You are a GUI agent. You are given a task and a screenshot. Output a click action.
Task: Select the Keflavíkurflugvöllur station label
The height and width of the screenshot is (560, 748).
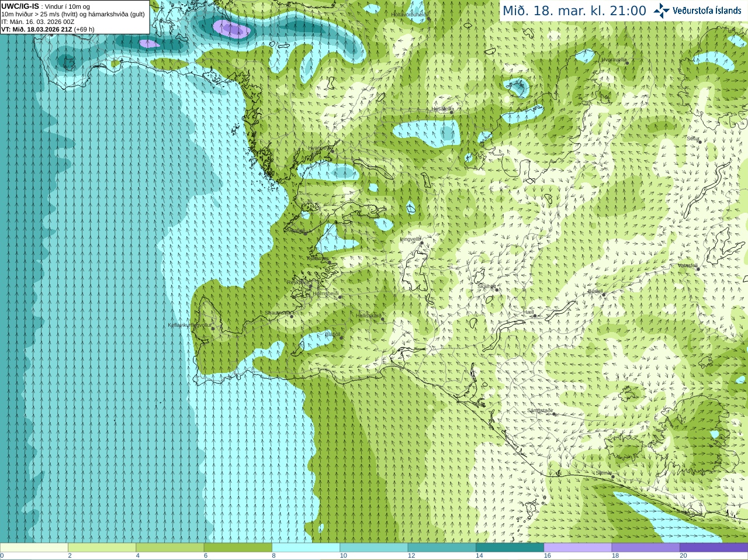190,325
